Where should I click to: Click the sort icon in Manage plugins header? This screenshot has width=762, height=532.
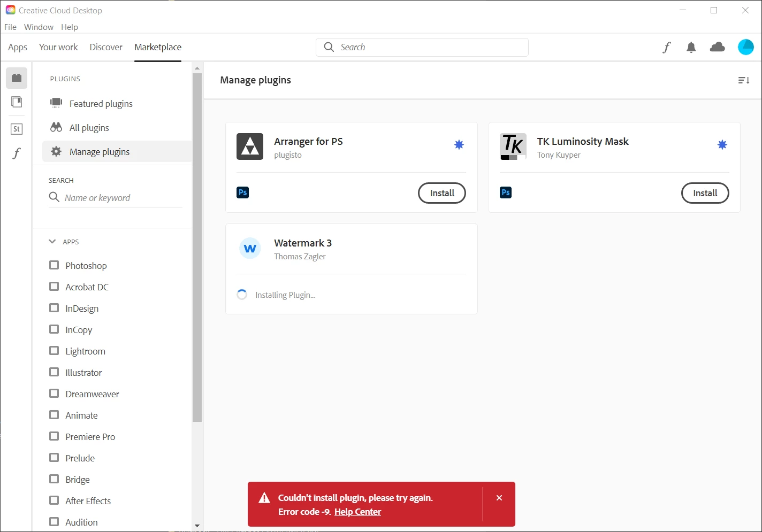click(x=744, y=80)
